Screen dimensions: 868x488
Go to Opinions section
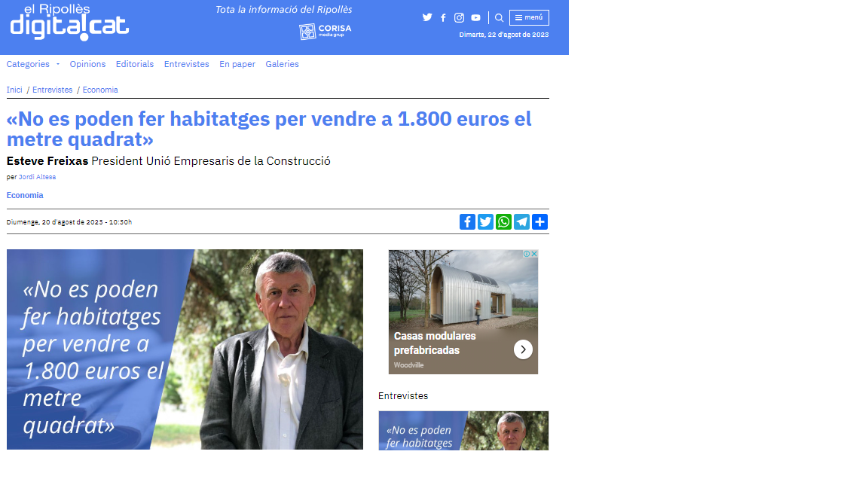coord(87,64)
